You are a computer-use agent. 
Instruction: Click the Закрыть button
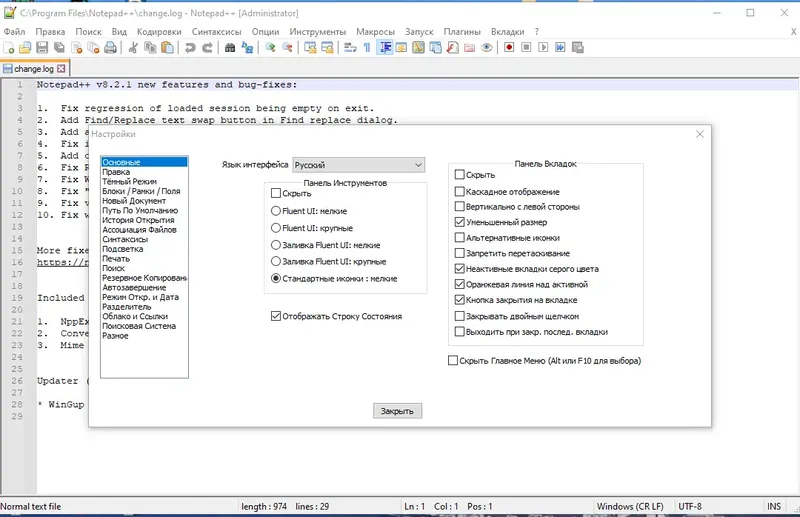click(397, 411)
